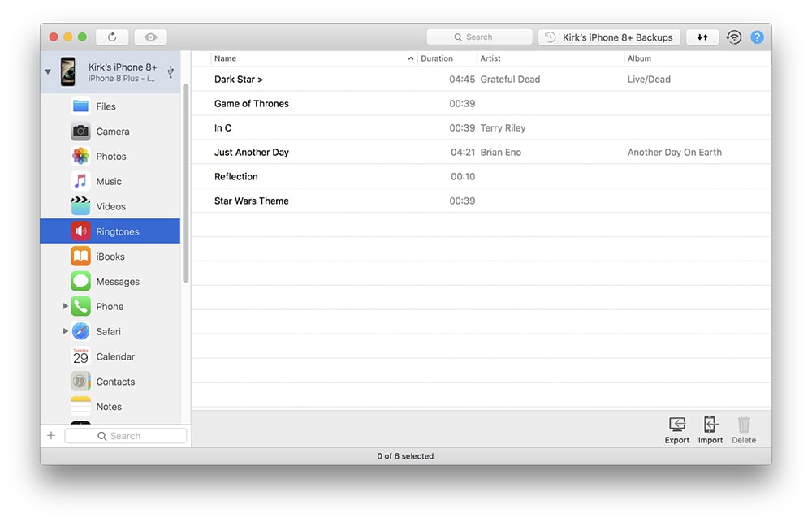Click the Grateful Dead artist cell

(x=510, y=80)
